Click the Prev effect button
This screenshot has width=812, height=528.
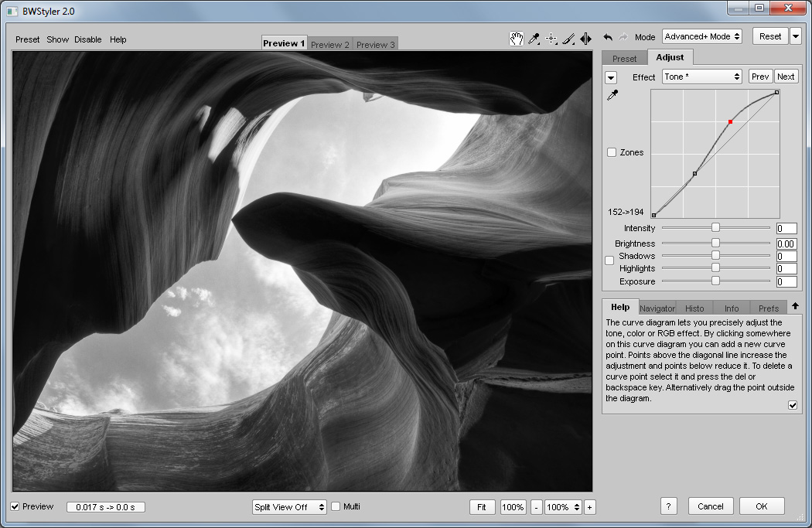(760, 77)
